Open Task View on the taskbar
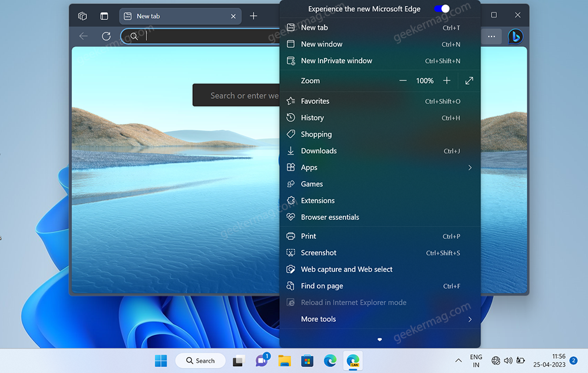The image size is (588, 373). click(239, 361)
